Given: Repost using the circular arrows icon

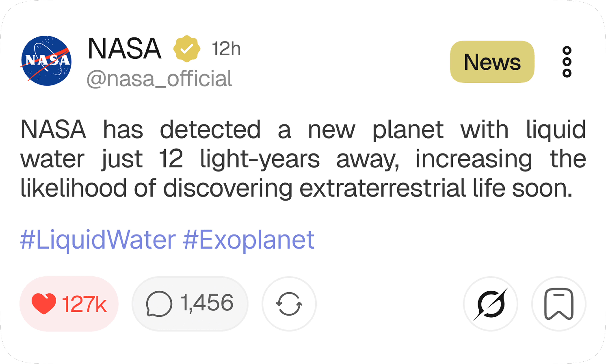Looking at the screenshot, I should 289,304.
